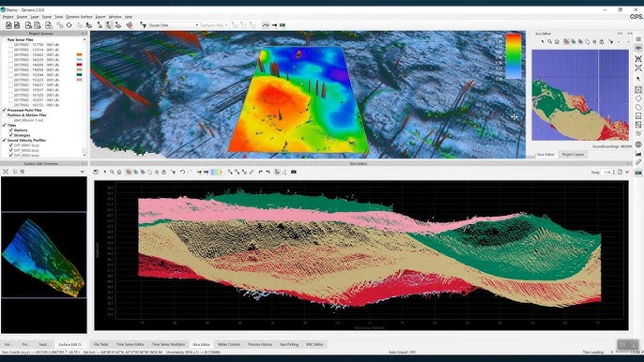Click the undo arrow in main Slice Editor toolbar
644x362 pixels.
point(182,172)
